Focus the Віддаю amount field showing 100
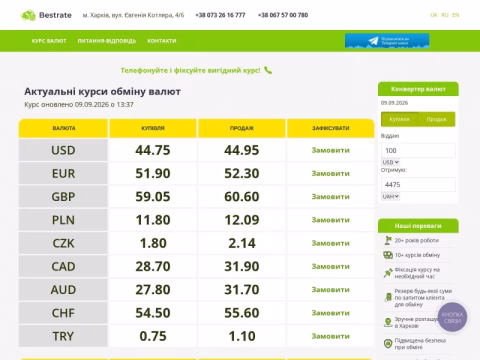480x360 pixels. pos(418,150)
